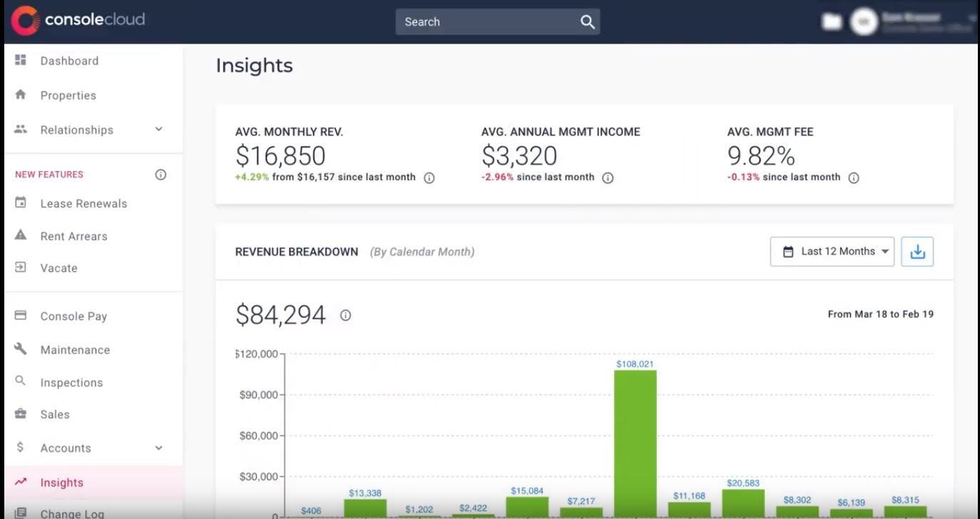The height and width of the screenshot is (519, 980).
Task: Open the Sales page
Action: coord(56,414)
